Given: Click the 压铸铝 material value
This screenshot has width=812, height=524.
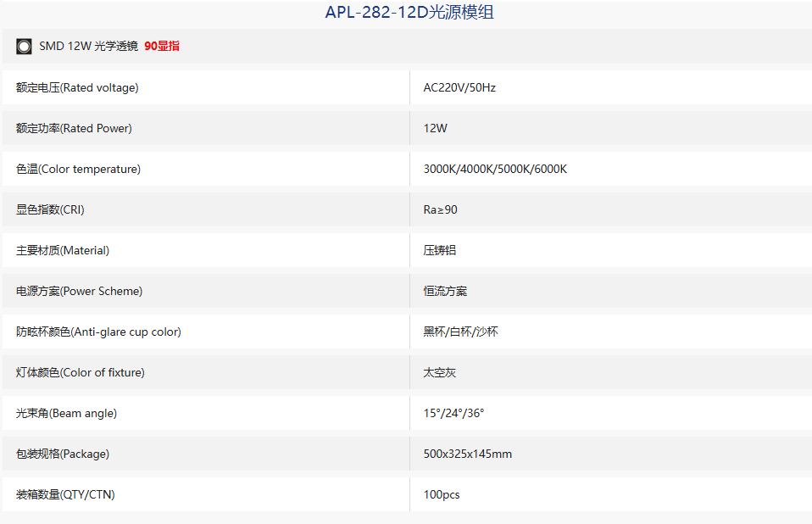Looking at the screenshot, I should [440, 250].
